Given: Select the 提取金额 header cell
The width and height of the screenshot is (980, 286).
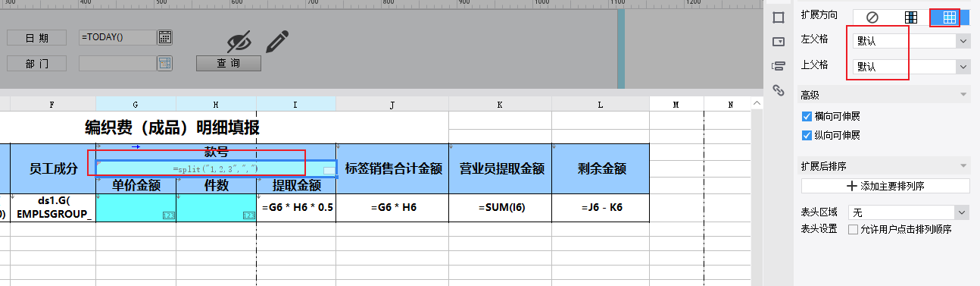Looking at the screenshot, I should click(297, 185).
